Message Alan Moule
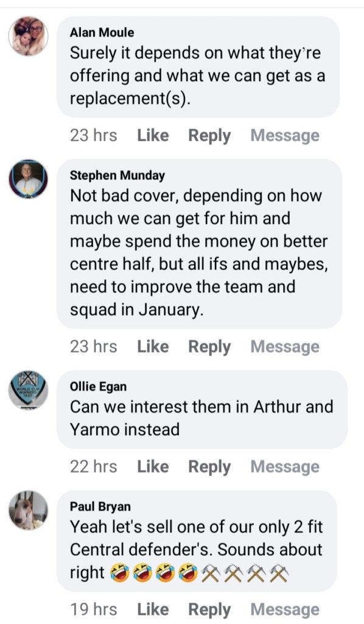 click(285, 136)
